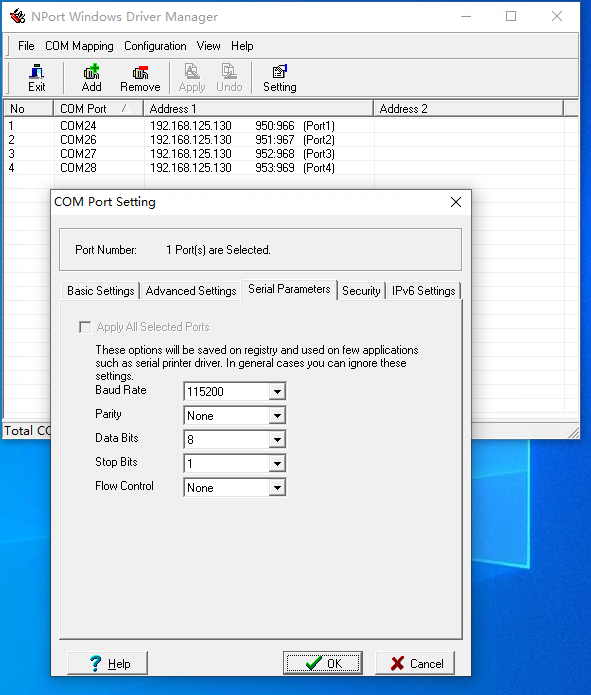Click the No column header

pyautogui.click(x=28, y=109)
